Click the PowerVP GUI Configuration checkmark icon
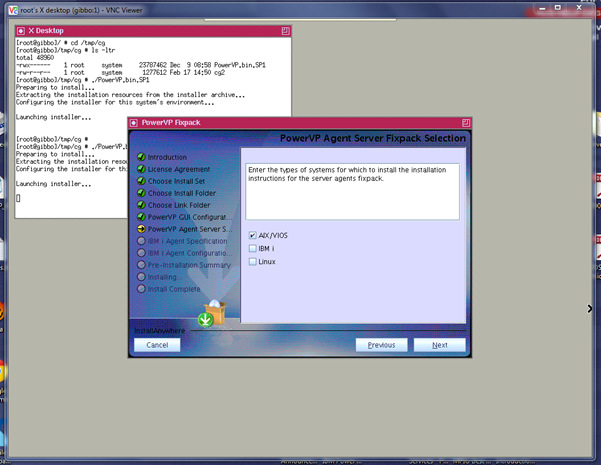The image size is (601, 465). 141,217
